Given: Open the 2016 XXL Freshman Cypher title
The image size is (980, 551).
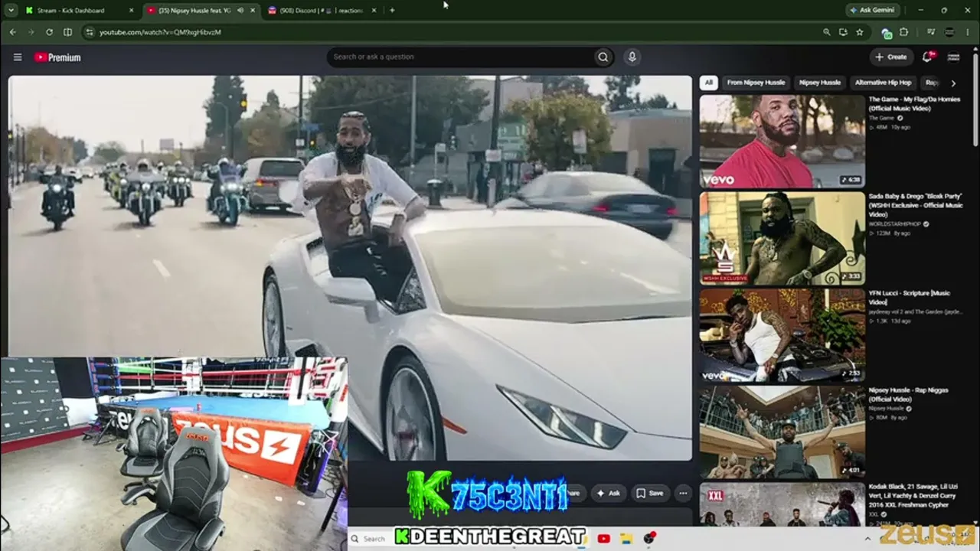Looking at the screenshot, I should [x=913, y=495].
